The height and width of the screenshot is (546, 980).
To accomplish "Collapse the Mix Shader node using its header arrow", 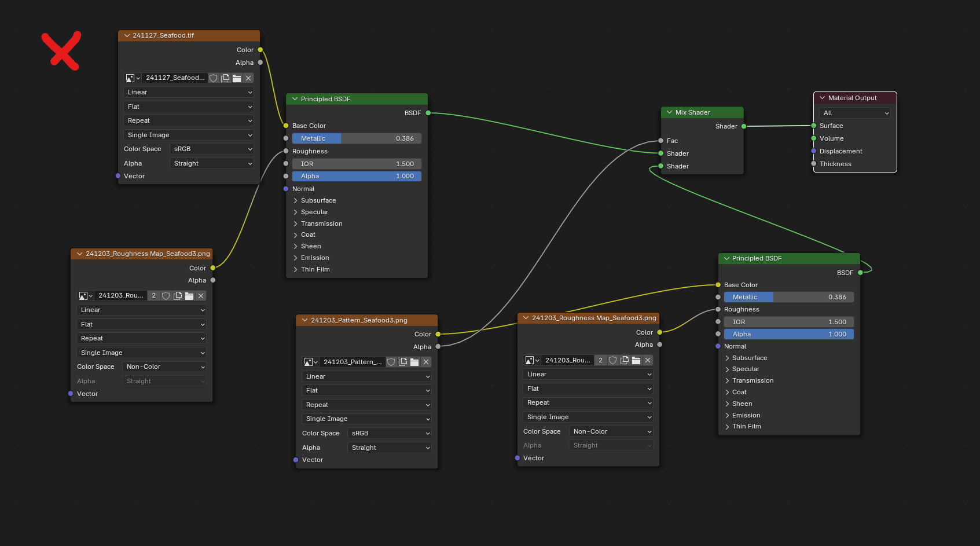I will pos(670,112).
